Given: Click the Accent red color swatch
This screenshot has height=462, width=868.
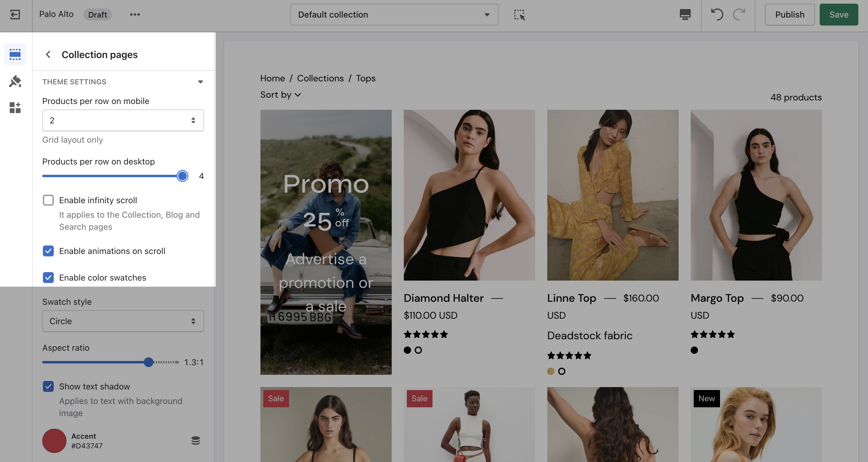Looking at the screenshot, I should tap(54, 441).
